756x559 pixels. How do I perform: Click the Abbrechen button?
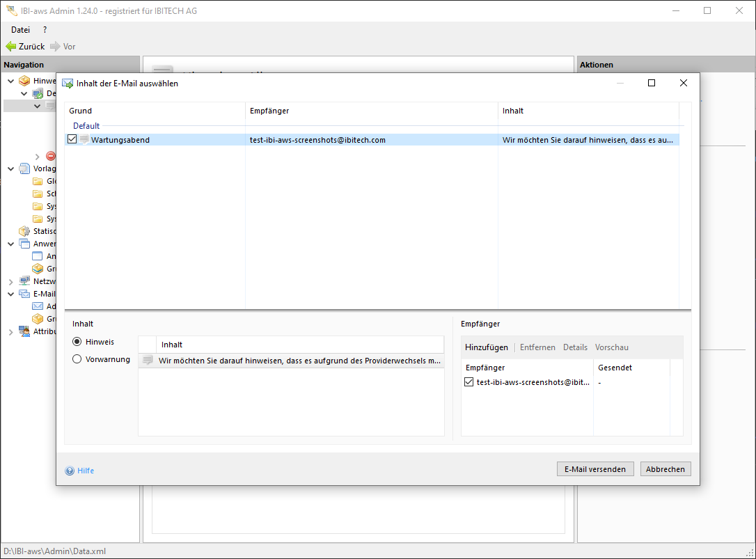[x=666, y=469]
